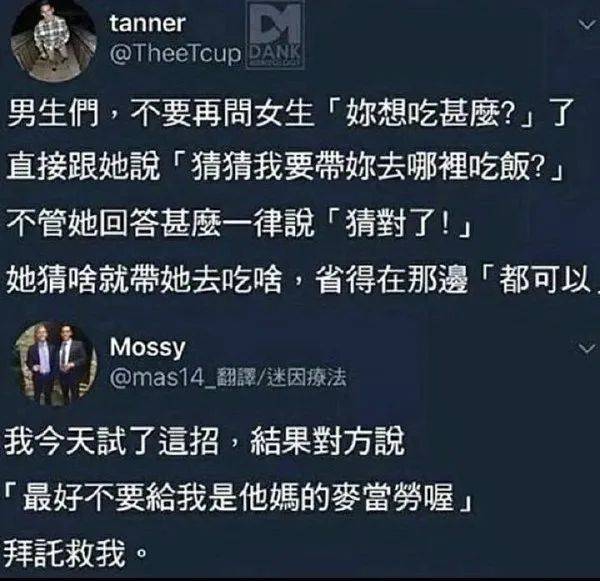Screen dimensions: 600x581
Task: Open the @mas14_ handle
Action: point(162,378)
